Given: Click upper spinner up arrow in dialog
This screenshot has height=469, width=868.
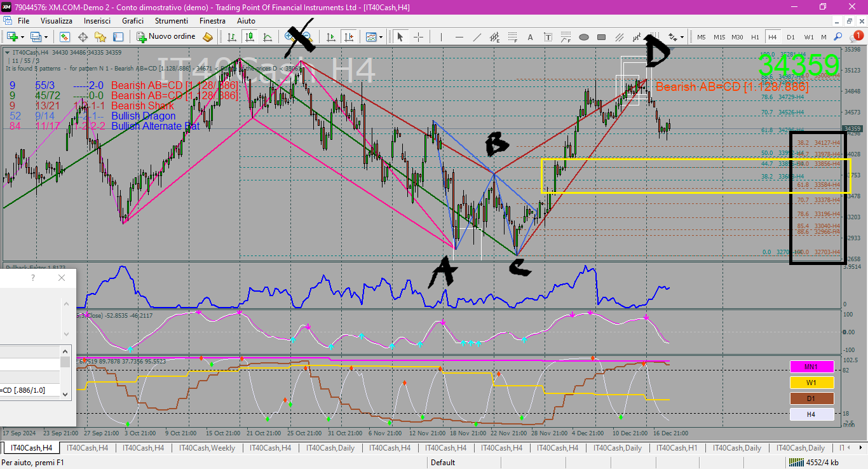Looking at the screenshot, I should (x=66, y=304).
